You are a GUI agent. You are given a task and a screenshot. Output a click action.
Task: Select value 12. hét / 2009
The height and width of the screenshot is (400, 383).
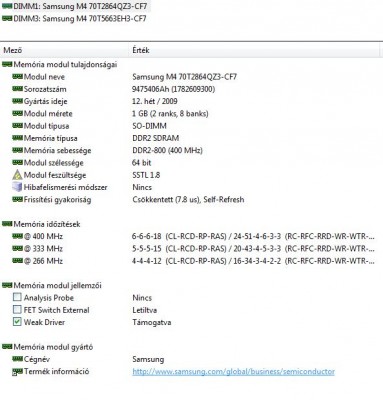point(155,101)
